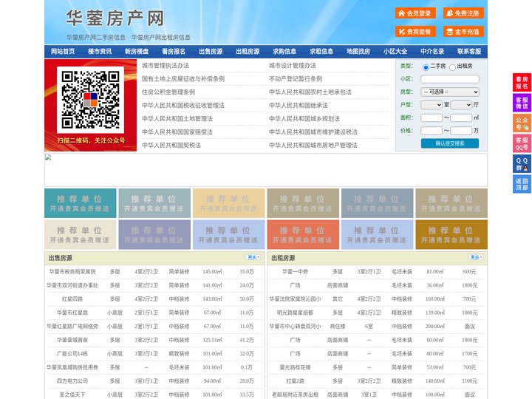Select the 二手房 radio button
This screenshot has height=399, width=532.
[426, 67]
